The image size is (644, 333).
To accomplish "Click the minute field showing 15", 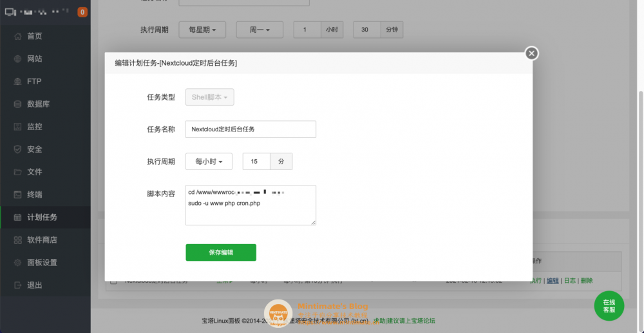I will (256, 162).
